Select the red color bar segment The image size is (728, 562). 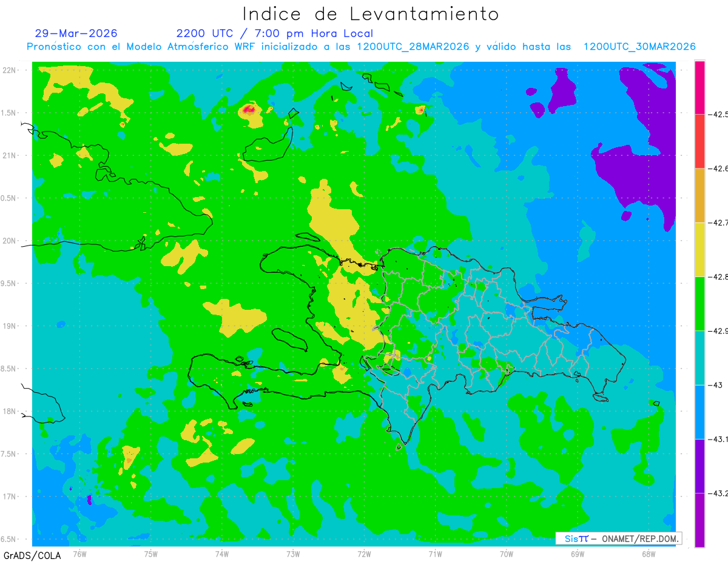[699, 141]
